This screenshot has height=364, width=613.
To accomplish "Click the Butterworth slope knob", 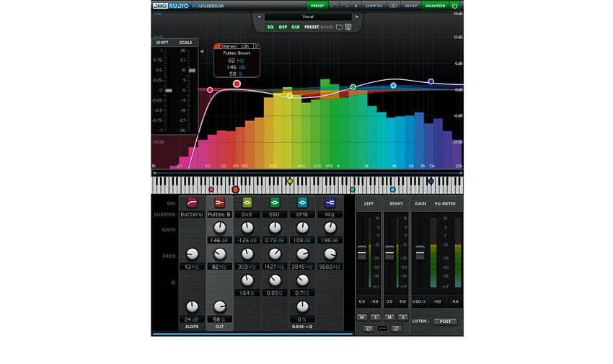I will coord(192,306).
